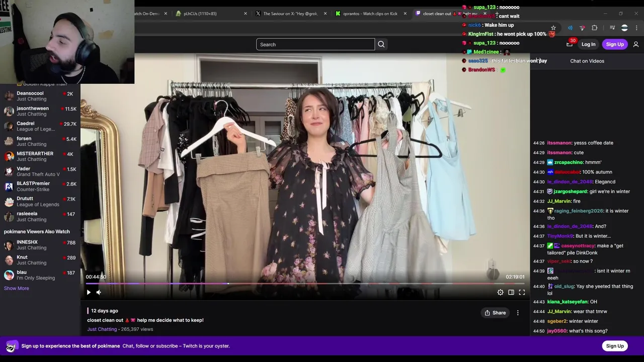Open Deansocool channel in the sidebar

40,96
